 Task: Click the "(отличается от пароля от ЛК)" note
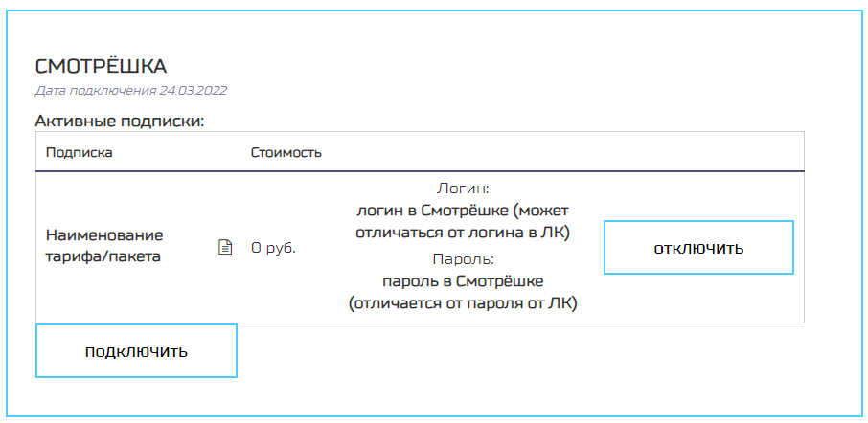[x=463, y=303]
